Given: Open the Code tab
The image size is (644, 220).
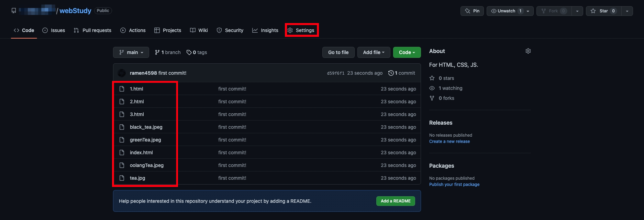Looking at the screenshot, I should coord(24,30).
